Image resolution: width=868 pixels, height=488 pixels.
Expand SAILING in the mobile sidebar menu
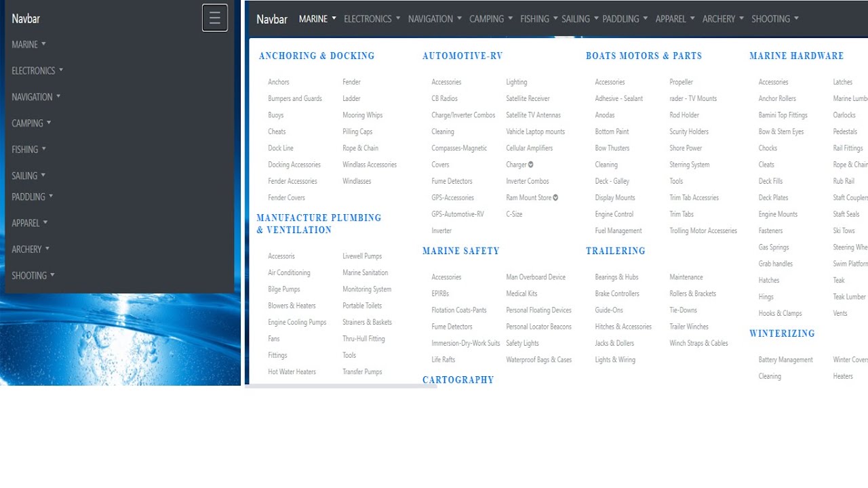coord(28,176)
